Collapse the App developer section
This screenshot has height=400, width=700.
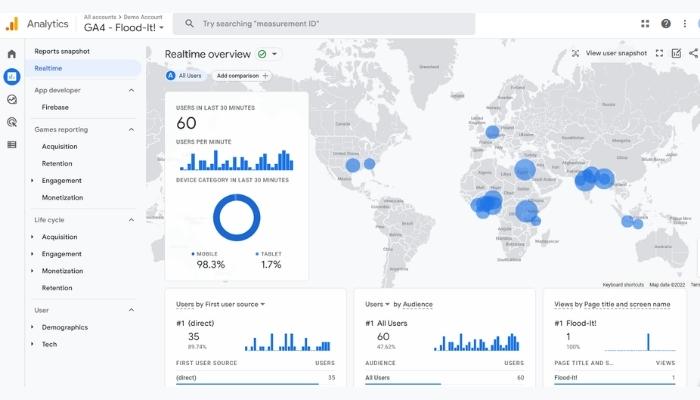[x=131, y=90]
